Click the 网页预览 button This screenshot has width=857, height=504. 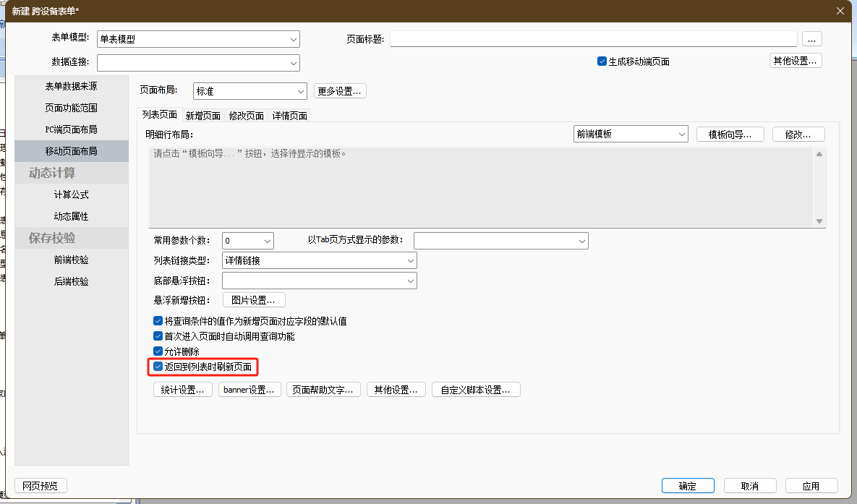(40, 486)
